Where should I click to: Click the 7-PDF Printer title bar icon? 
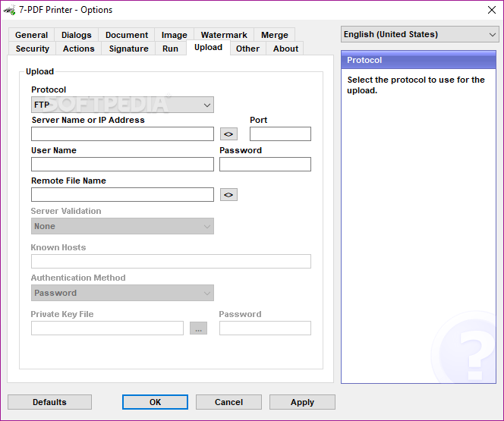click(9, 10)
